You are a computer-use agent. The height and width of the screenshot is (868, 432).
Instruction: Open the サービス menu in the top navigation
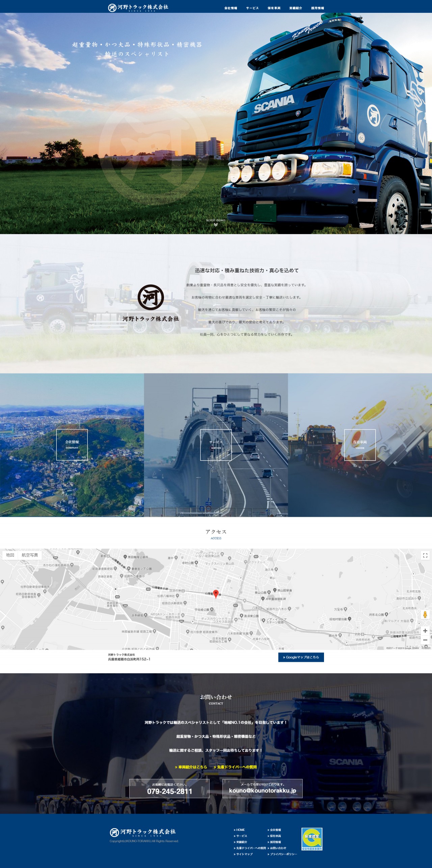252,8
